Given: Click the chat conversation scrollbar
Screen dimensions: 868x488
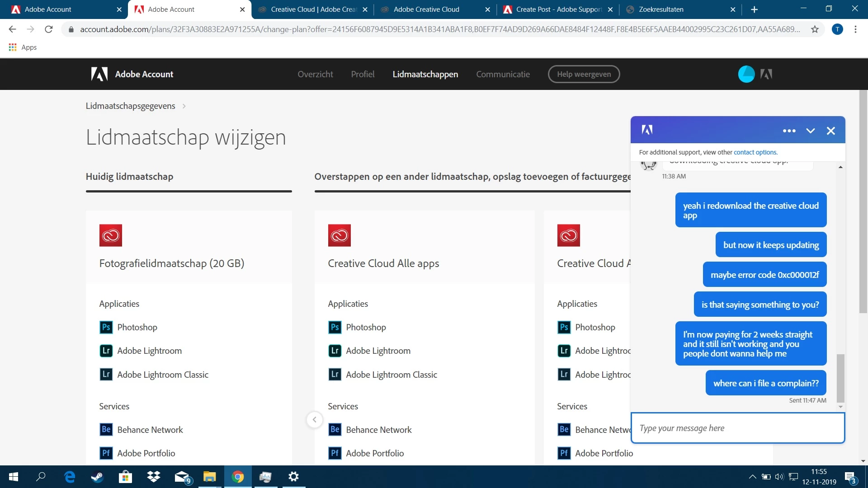Looking at the screenshot, I should [840, 377].
